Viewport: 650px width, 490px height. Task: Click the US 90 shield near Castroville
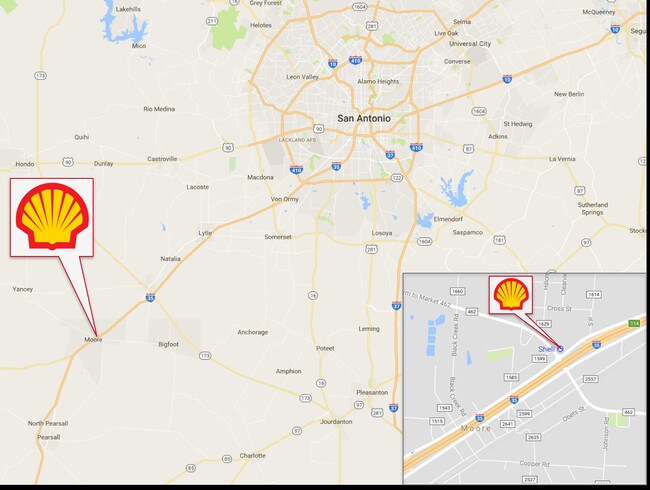228,147
